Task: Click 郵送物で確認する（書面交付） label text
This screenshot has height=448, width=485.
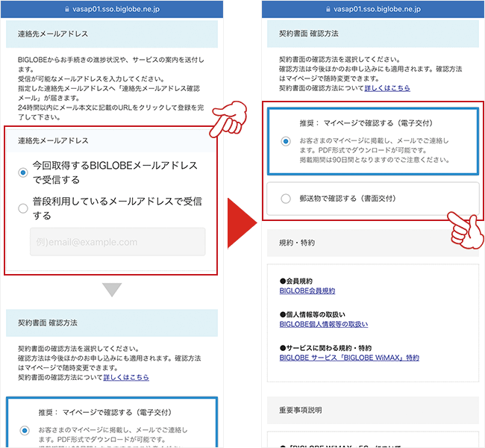Action: (x=348, y=199)
